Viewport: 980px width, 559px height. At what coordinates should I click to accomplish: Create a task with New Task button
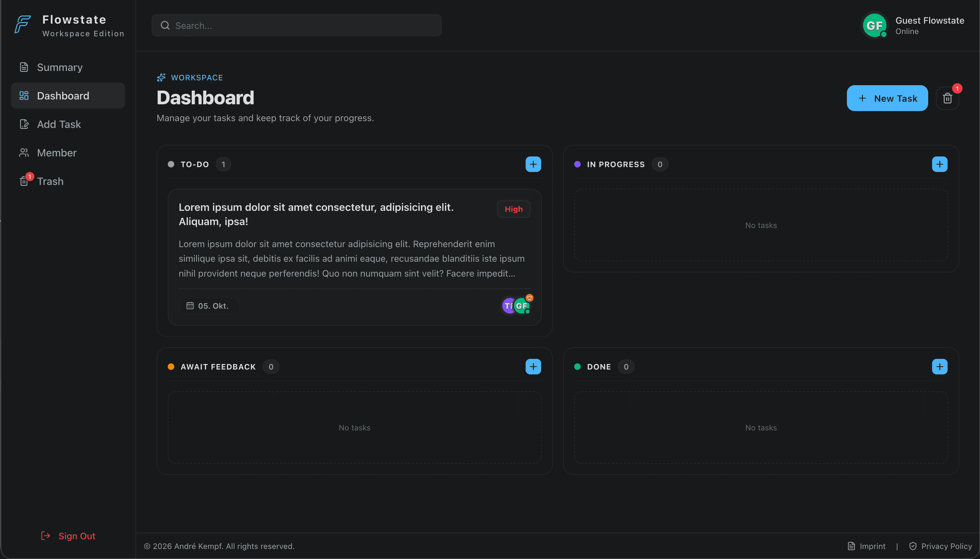[x=887, y=98]
